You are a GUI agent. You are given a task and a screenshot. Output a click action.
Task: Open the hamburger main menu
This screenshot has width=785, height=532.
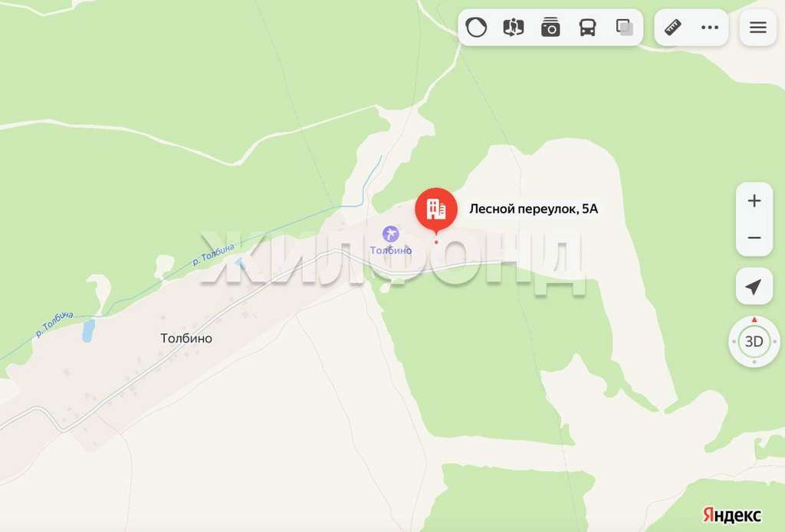point(758,28)
